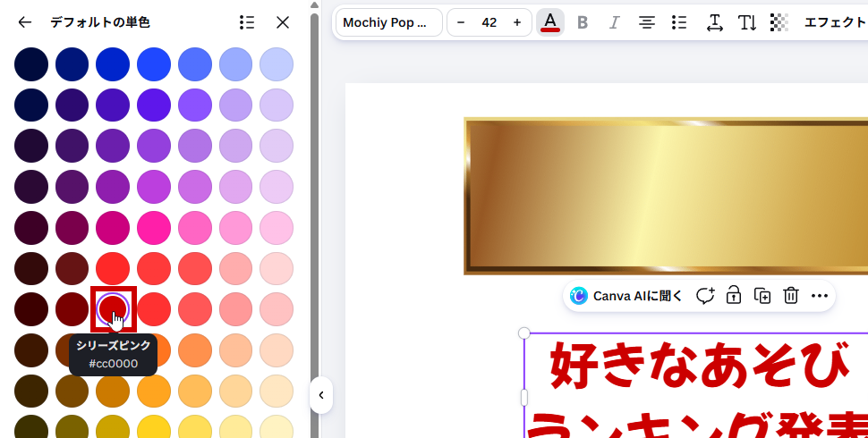The image size is (868, 438).
Task: Increase font size with plus button
Action: [517, 22]
